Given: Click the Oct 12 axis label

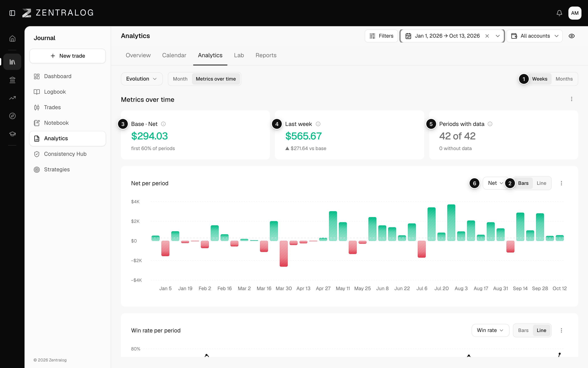Looking at the screenshot, I should pos(560,288).
